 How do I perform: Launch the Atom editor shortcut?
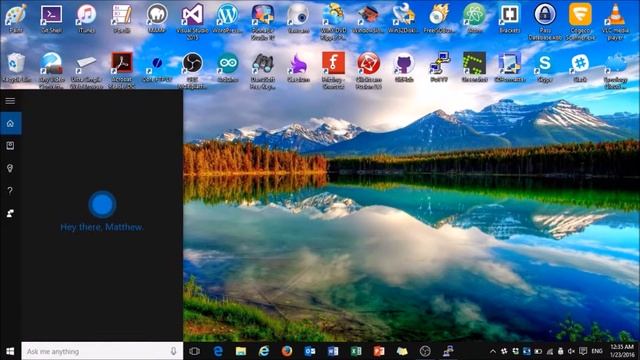474,18
